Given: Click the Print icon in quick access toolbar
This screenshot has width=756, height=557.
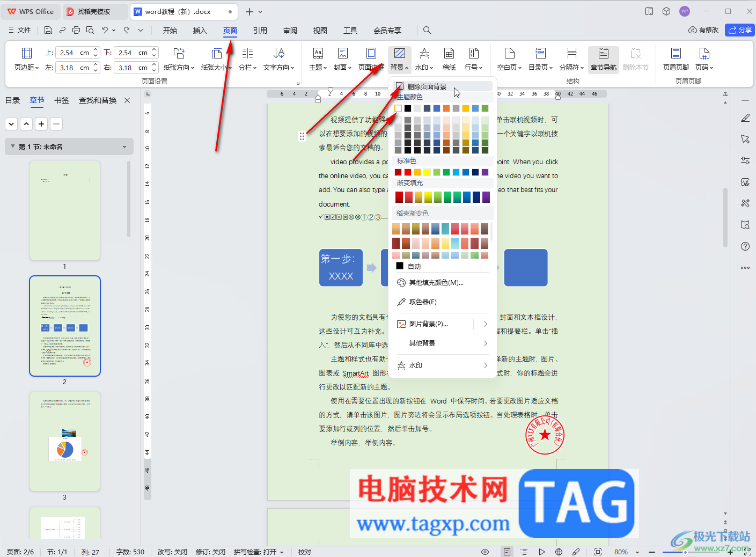Looking at the screenshot, I should [76, 31].
